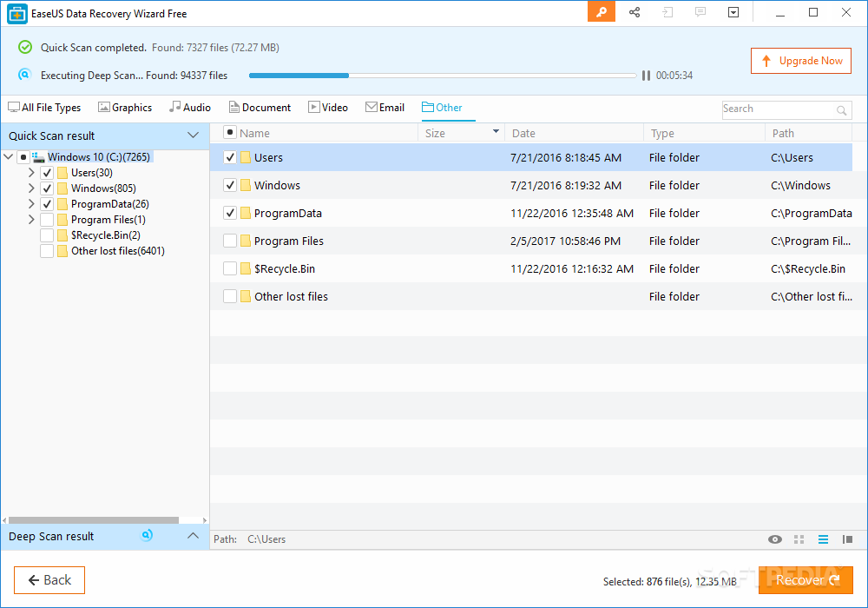Click Windows 10 drive icon in tree

point(38,157)
